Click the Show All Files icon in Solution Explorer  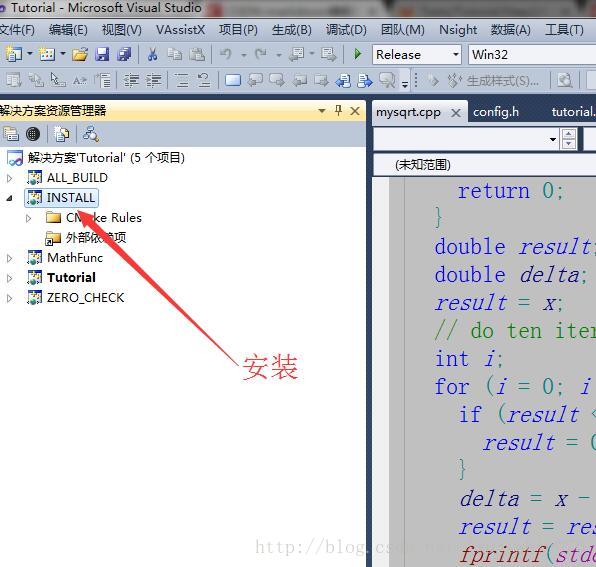33,134
